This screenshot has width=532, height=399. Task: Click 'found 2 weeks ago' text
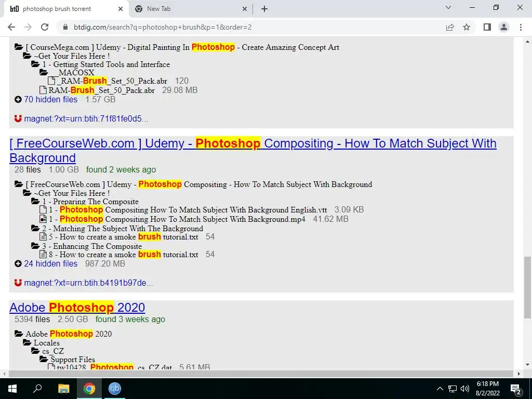point(121,169)
